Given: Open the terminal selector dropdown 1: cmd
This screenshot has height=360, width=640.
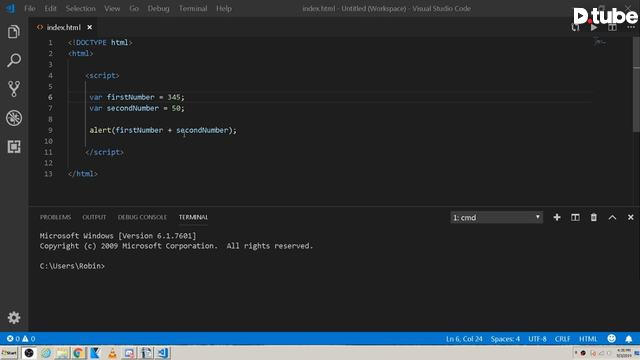Looking at the screenshot, I should 496,218.
